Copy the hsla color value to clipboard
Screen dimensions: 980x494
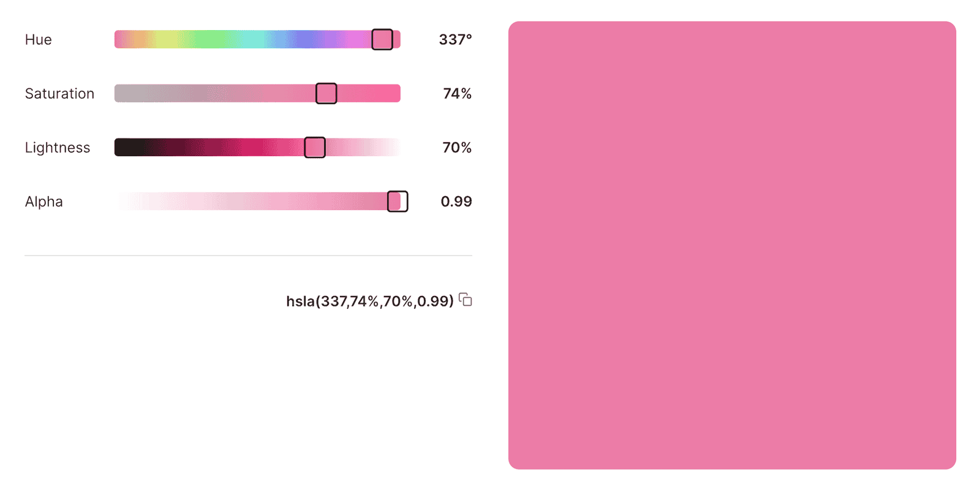point(466,300)
